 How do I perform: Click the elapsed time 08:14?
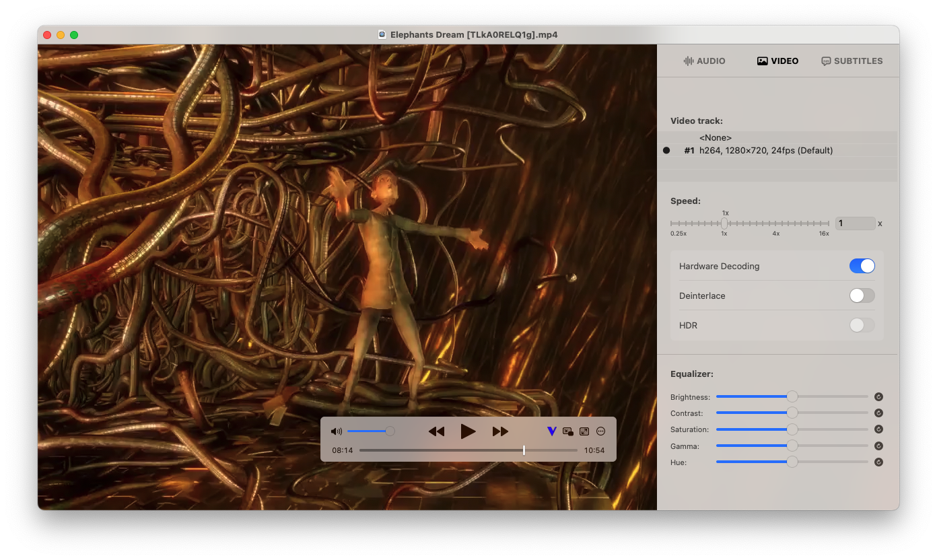coord(343,450)
